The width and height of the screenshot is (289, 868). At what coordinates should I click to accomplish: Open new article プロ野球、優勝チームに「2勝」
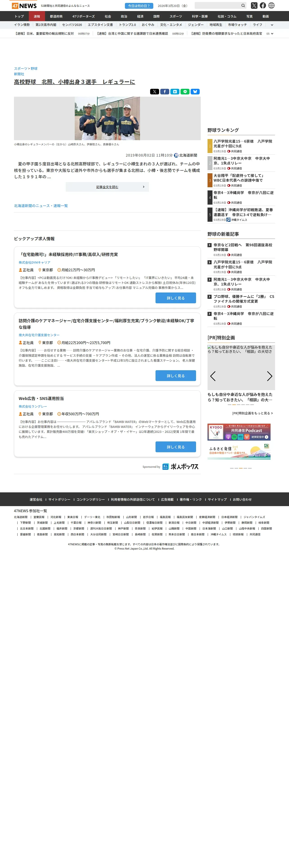244,299
